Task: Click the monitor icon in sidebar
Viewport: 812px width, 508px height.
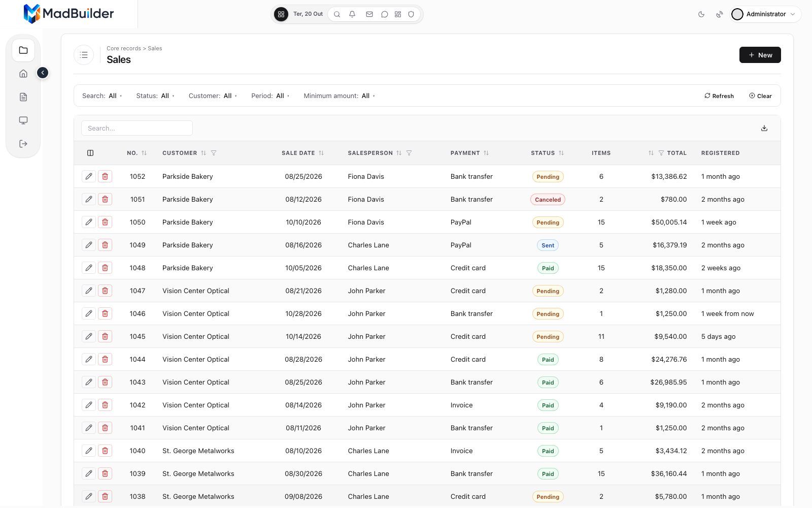Action: coord(23,120)
